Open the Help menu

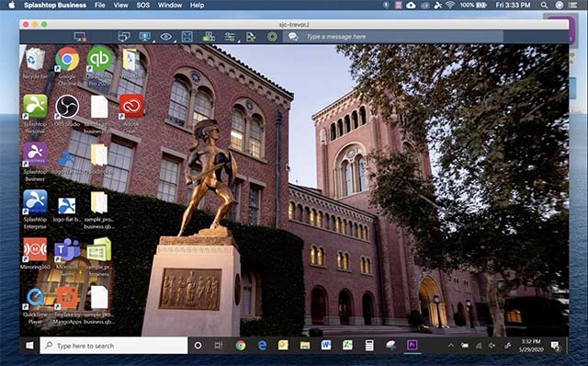(197, 5)
